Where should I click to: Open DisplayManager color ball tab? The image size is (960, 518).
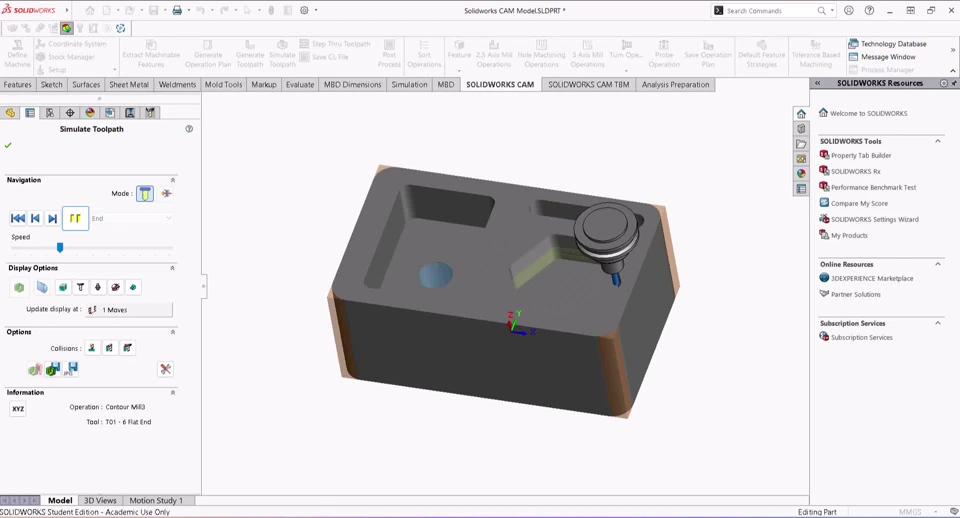[90, 113]
